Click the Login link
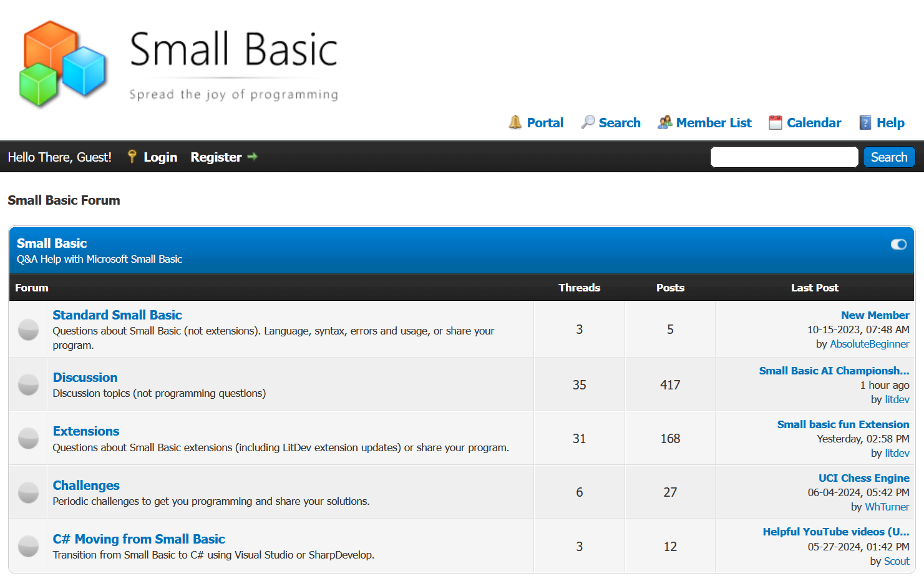Screen dimensions: 924x581 (x=160, y=157)
